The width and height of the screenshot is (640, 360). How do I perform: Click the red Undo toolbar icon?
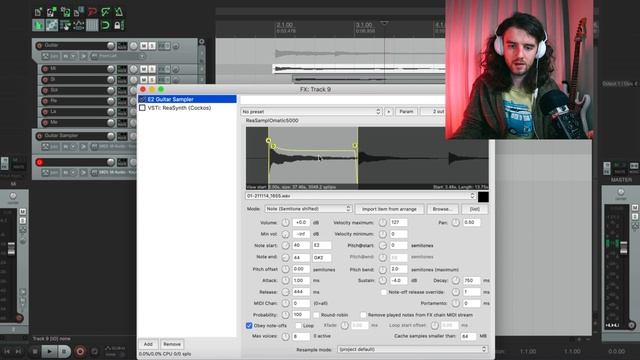tap(92, 12)
